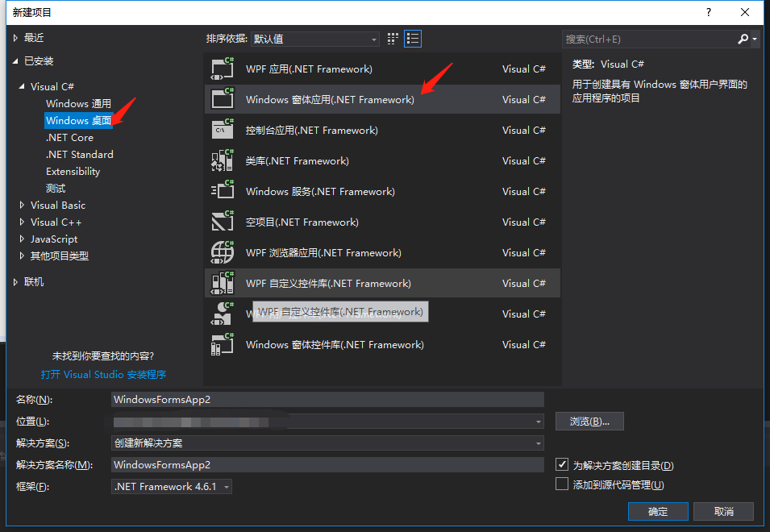Click the 解决方案名称 input field
The width and height of the screenshot is (770, 532).
tap(327, 465)
